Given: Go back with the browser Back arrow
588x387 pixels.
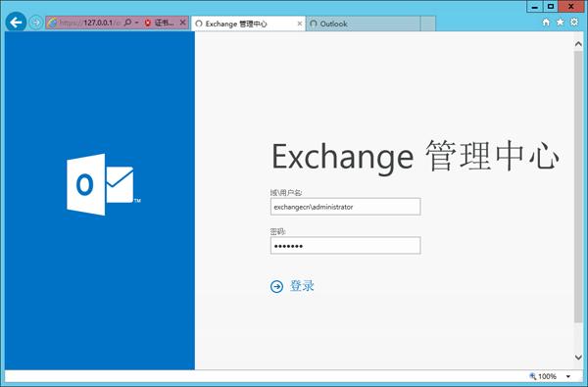Looking at the screenshot, I should point(16,23).
